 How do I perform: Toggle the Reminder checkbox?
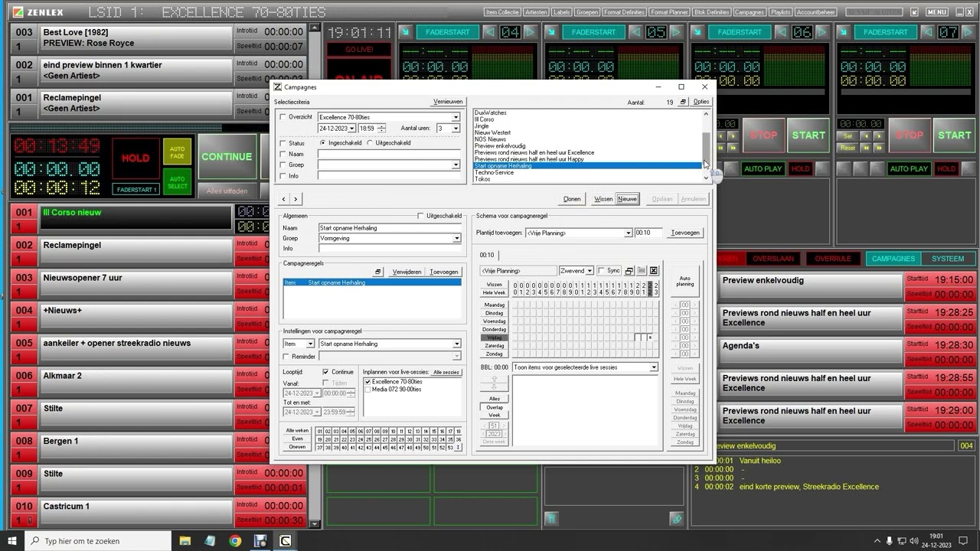click(286, 356)
